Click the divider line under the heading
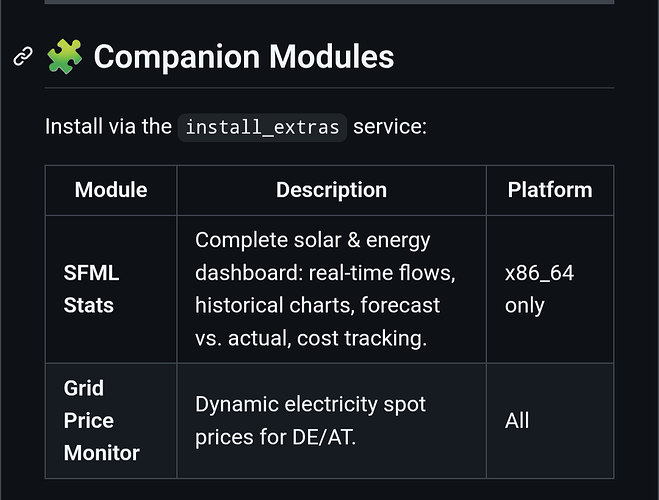This screenshot has height=500, width=659. click(x=330, y=88)
